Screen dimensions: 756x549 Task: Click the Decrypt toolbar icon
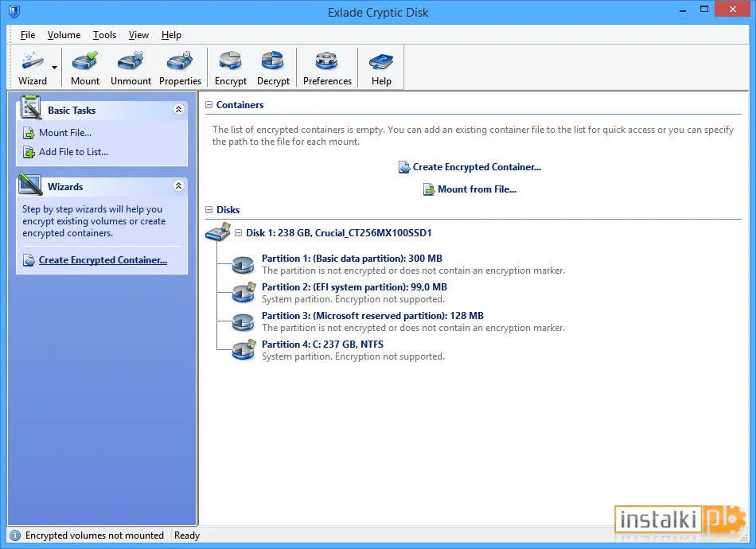[x=273, y=68]
